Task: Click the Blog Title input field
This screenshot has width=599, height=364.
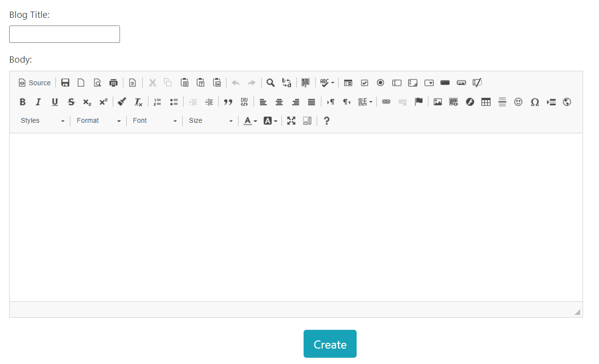Action: tap(64, 34)
